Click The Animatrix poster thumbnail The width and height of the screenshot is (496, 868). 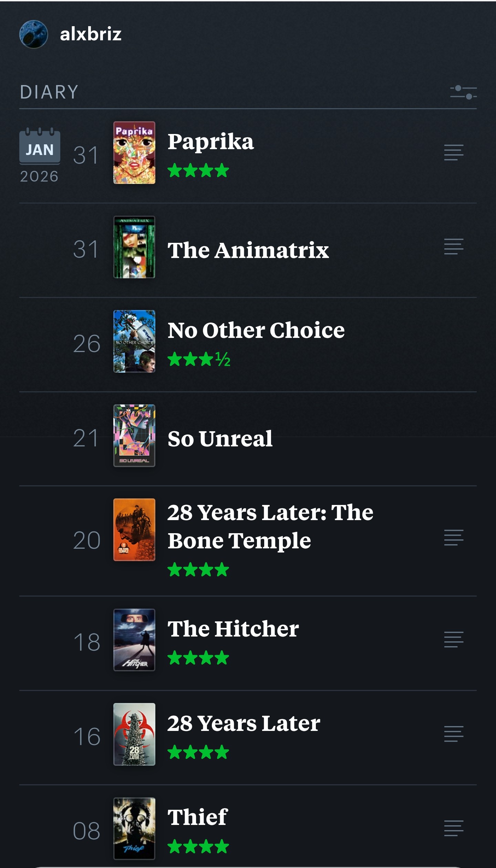pyautogui.click(x=134, y=247)
